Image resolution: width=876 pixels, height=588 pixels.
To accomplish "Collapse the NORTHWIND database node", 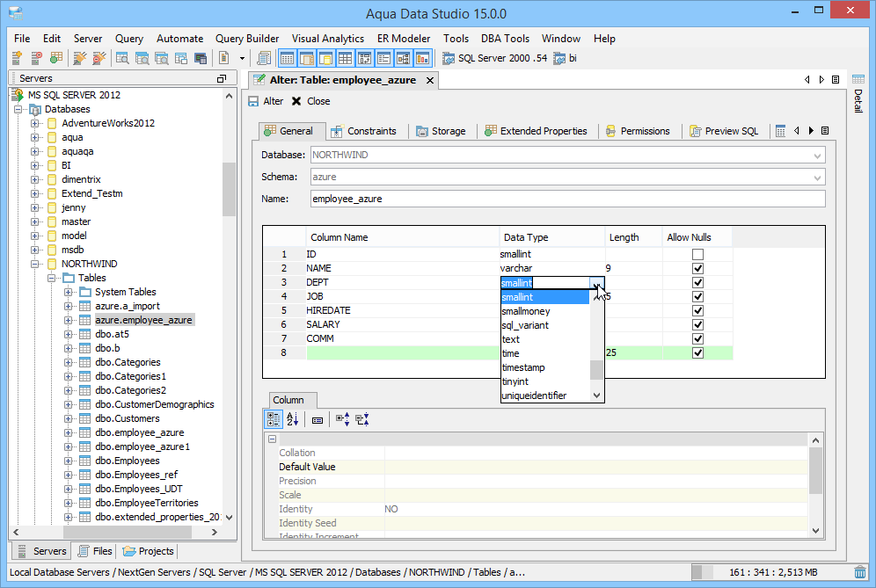I will (34, 264).
